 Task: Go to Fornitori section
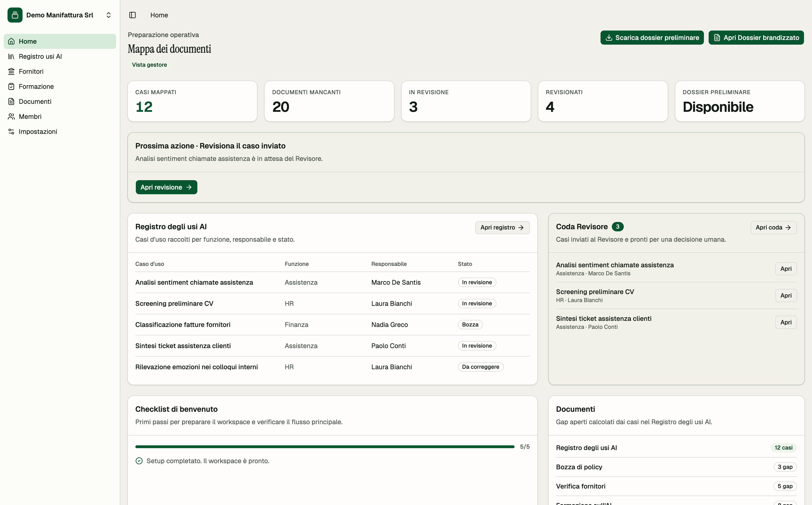[x=60, y=71]
